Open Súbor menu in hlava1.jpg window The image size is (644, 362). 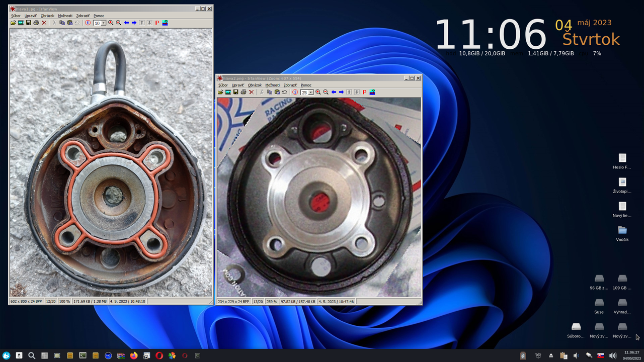16,16
